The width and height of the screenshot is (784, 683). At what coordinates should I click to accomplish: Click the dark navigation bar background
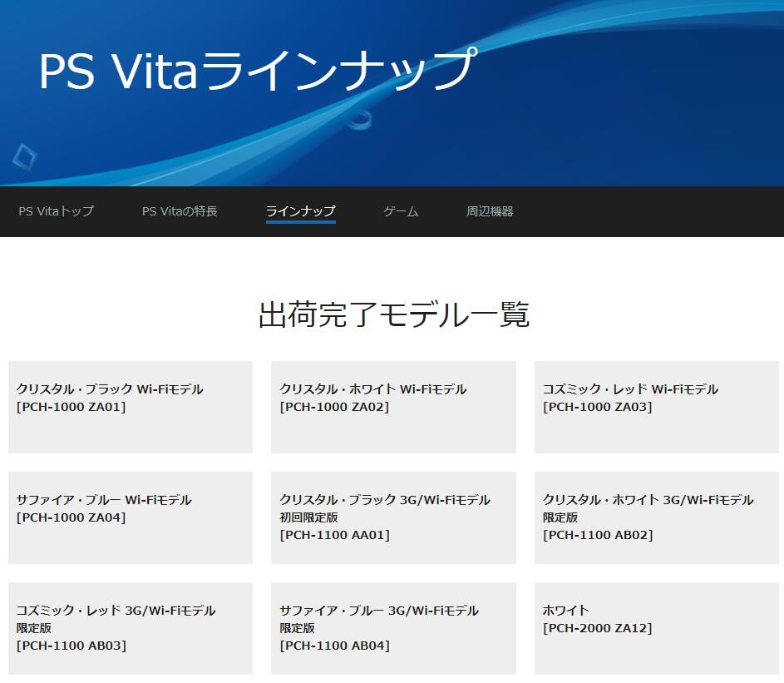tap(665, 211)
